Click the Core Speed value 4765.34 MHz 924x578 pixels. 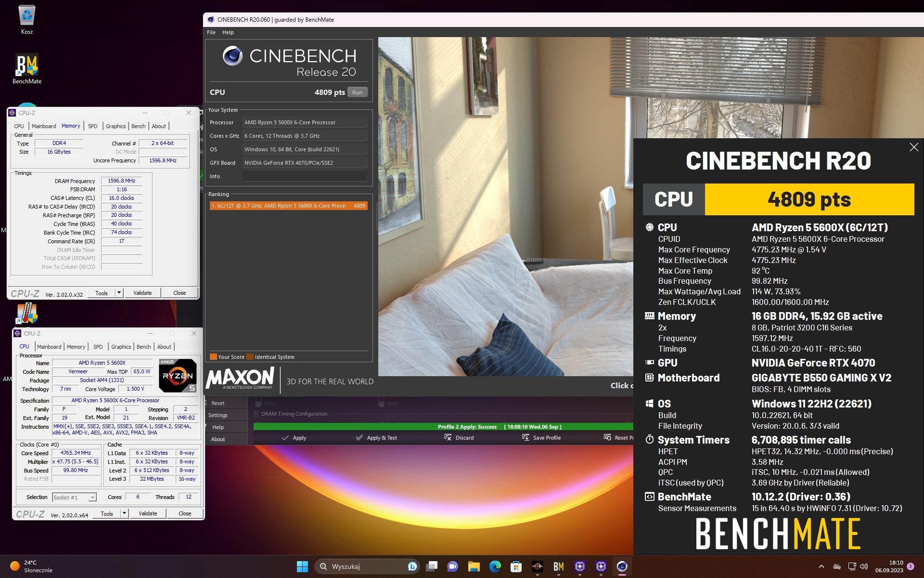point(76,453)
